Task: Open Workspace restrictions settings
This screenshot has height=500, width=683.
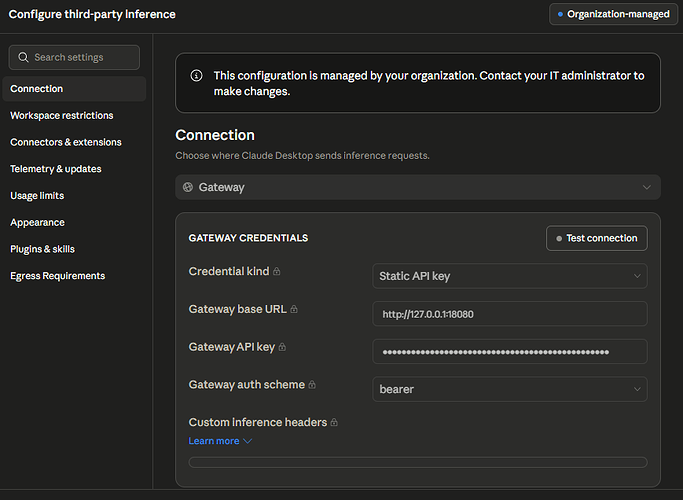Action: click(62, 115)
